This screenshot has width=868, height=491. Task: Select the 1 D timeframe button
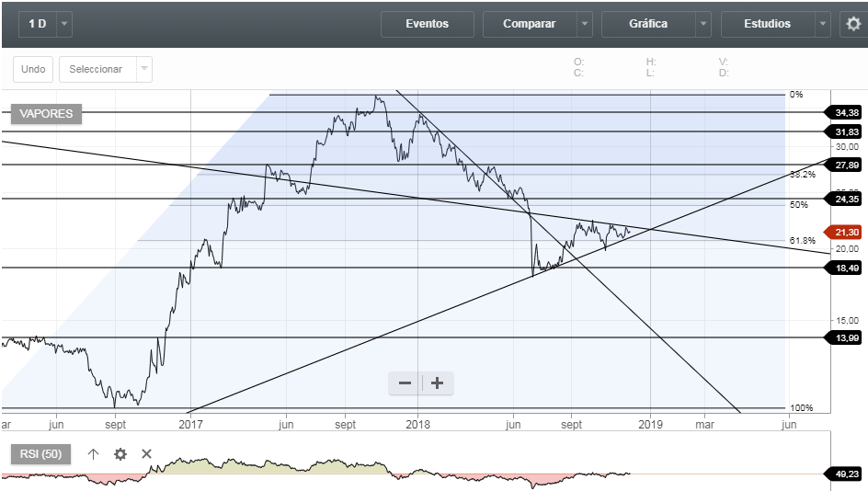pos(38,24)
